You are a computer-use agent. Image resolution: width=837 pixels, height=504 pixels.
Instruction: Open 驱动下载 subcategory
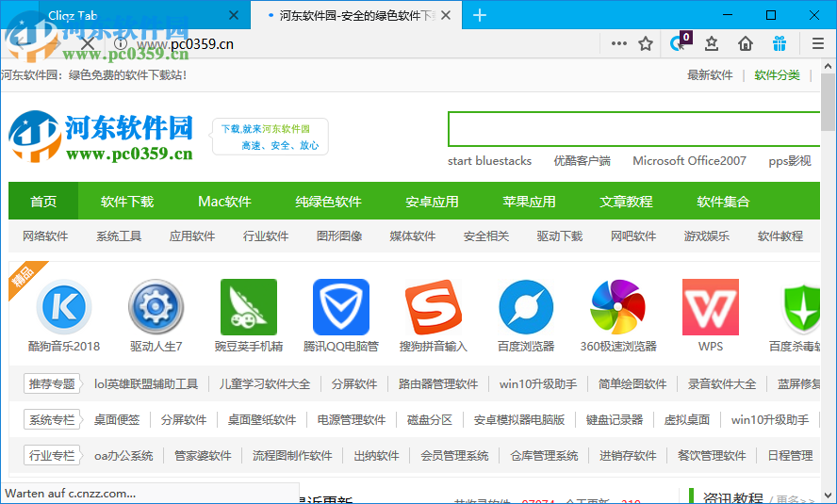(x=560, y=236)
